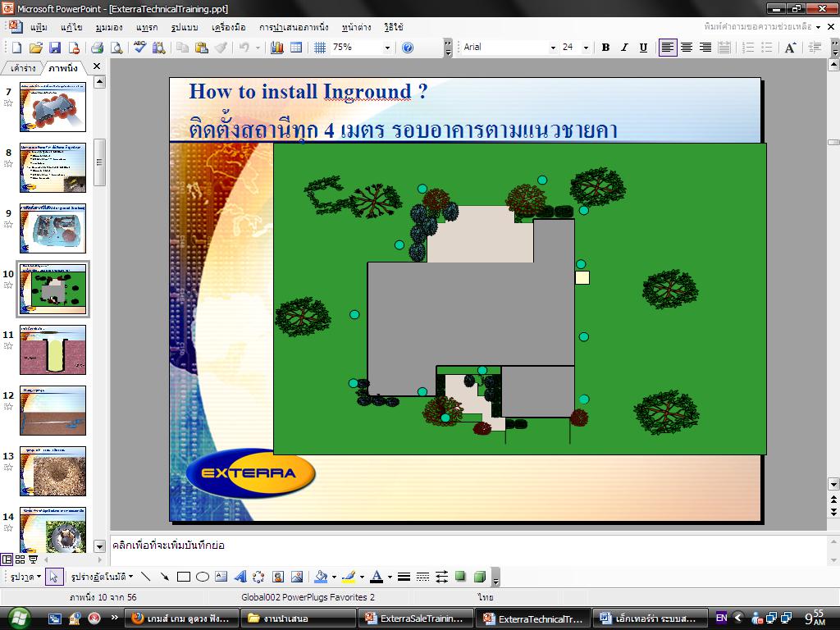Run the spelling check icon
Screen dimensions: 840x630
pos(139,48)
